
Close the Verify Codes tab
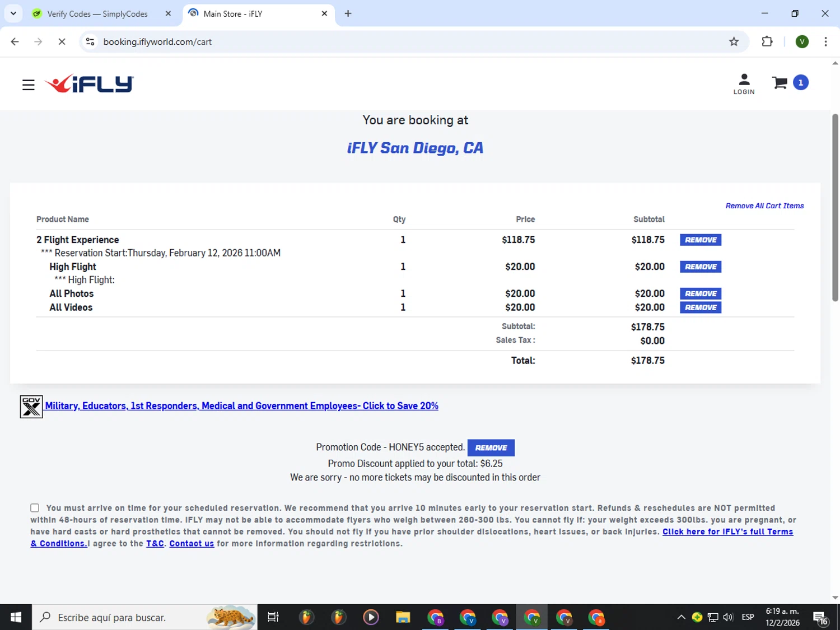168,13
